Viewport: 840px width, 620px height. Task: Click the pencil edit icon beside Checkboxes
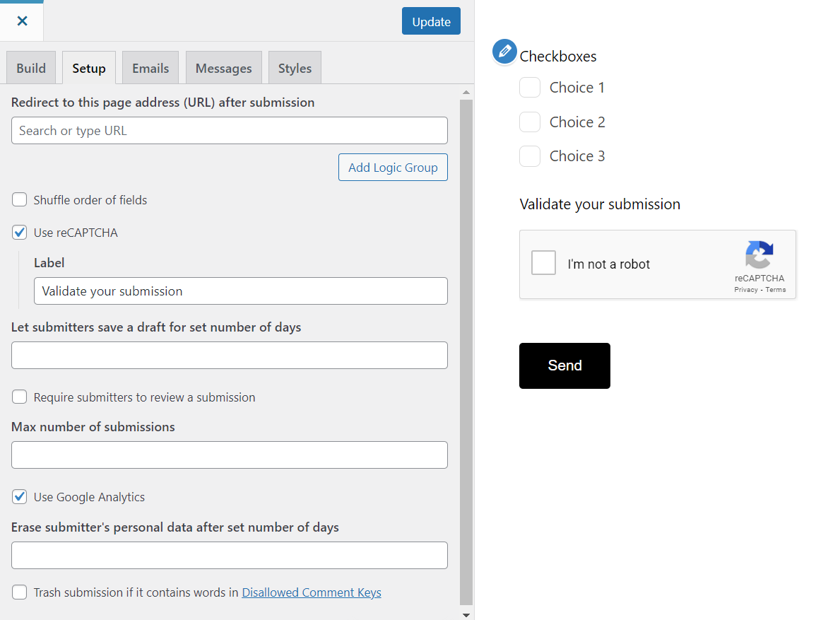pos(504,52)
